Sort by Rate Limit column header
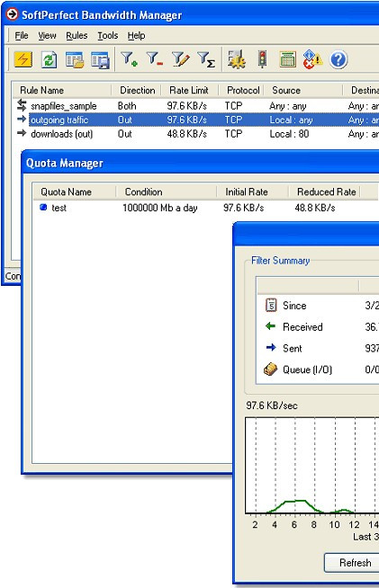Viewport: 379px width, 588px height. coord(188,91)
